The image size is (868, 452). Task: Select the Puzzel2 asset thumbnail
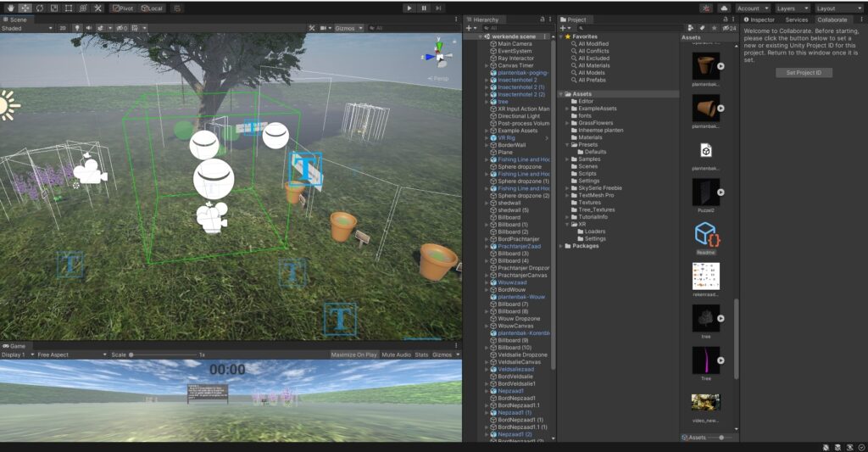[705, 193]
